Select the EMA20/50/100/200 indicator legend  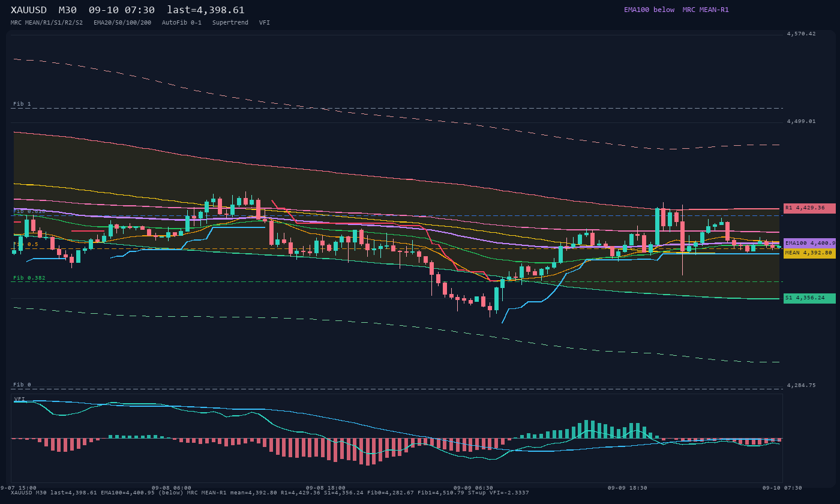(122, 23)
